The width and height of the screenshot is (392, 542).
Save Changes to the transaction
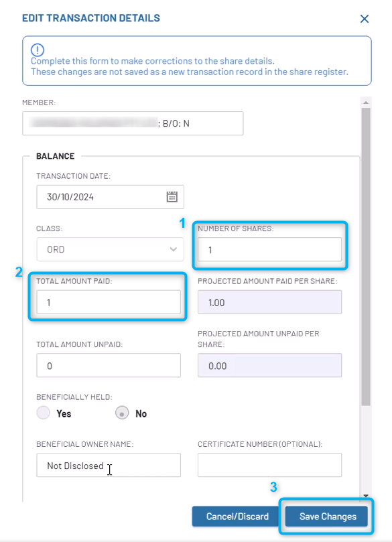(x=326, y=517)
